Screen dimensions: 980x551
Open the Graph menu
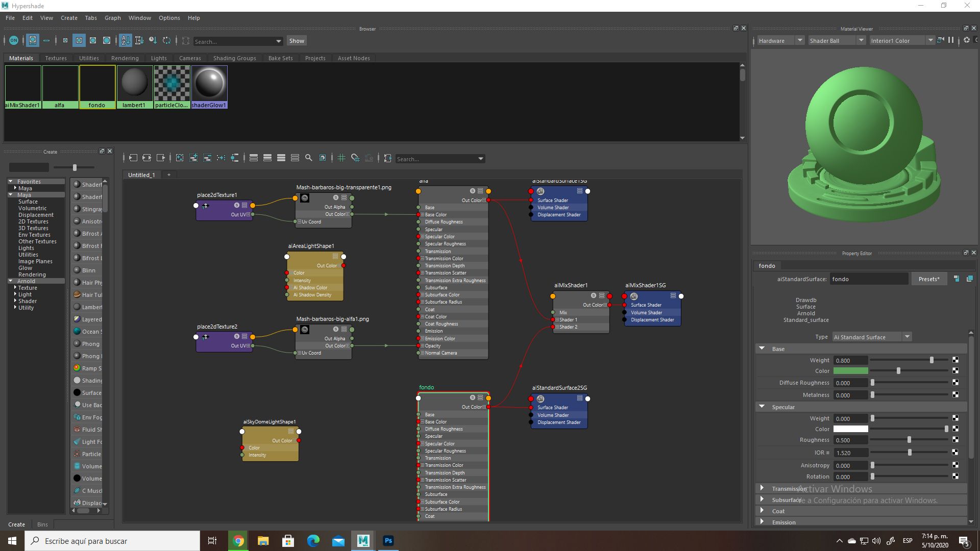coord(112,18)
